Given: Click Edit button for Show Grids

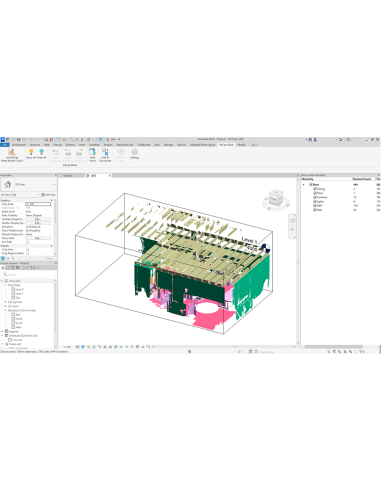Looking at the screenshot, I should tap(38, 238).
